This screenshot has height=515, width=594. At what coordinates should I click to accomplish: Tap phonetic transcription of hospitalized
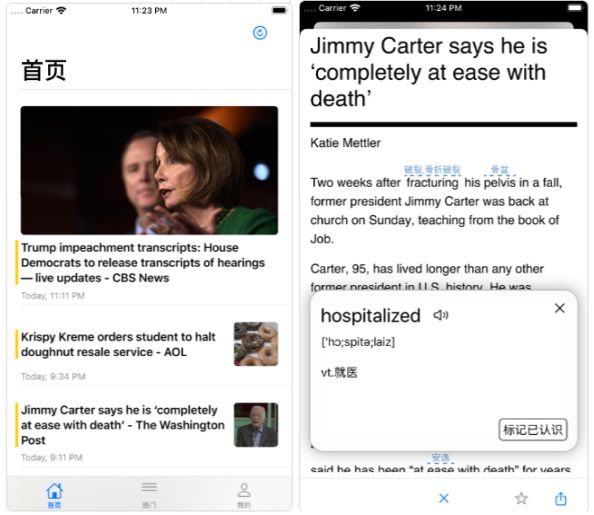pos(358,342)
